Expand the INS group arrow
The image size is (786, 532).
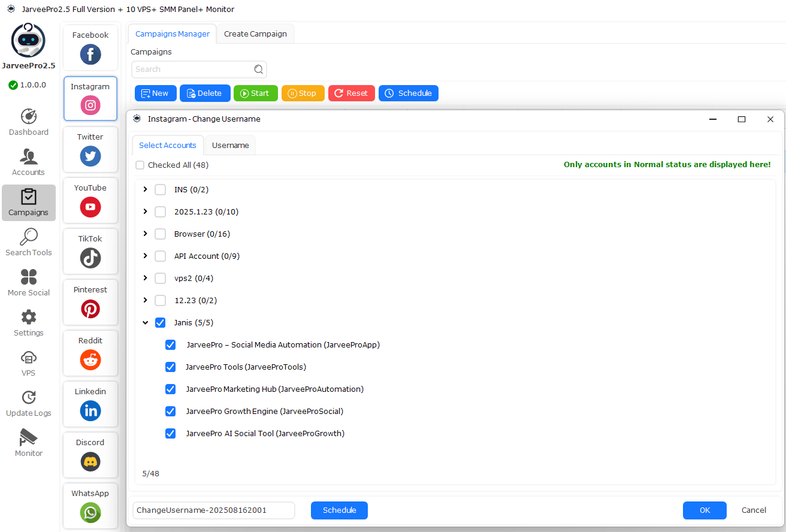pos(145,189)
